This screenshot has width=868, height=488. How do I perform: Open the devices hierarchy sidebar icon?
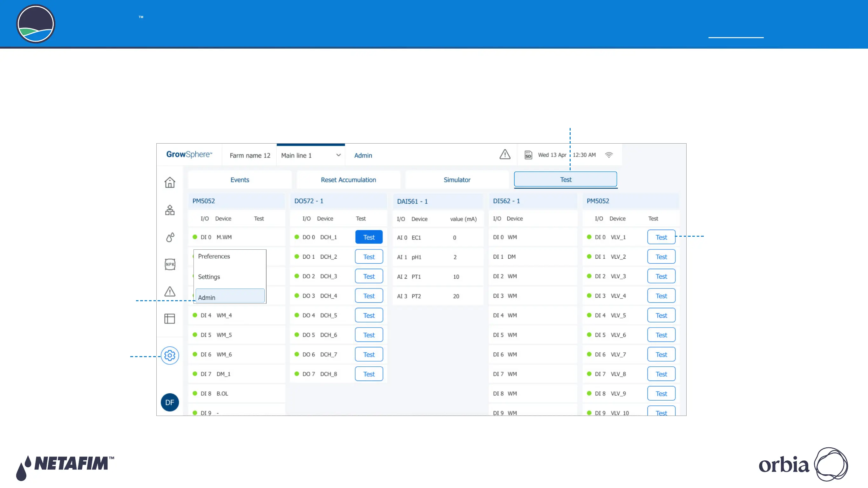point(170,210)
